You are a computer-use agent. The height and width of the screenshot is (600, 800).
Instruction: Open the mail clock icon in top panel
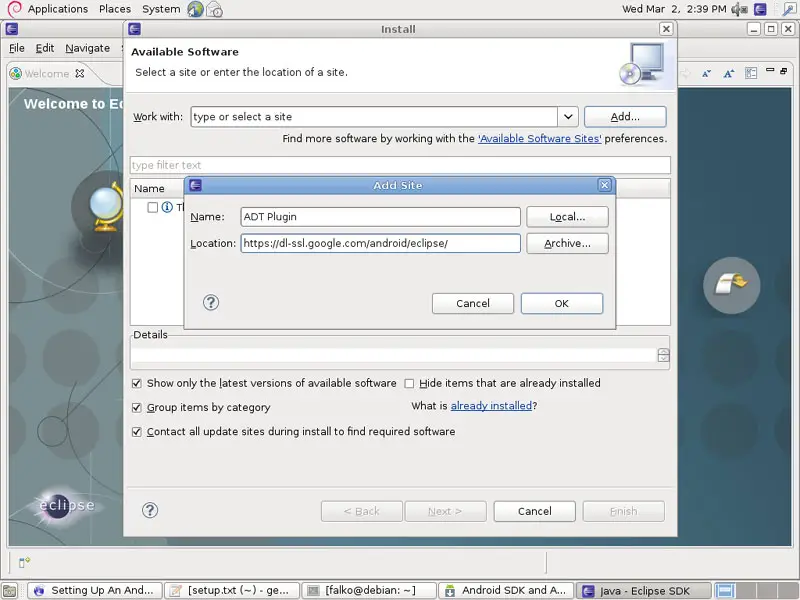(214, 9)
